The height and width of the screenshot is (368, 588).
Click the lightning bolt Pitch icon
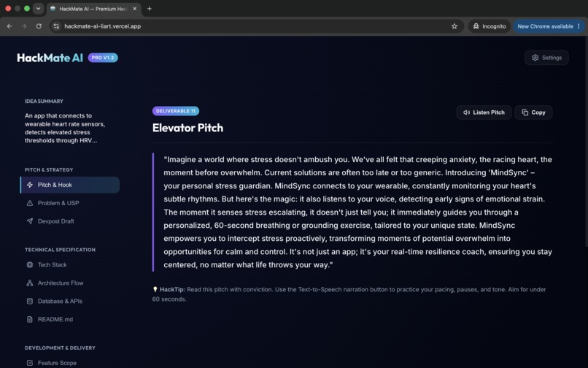[x=30, y=185]
